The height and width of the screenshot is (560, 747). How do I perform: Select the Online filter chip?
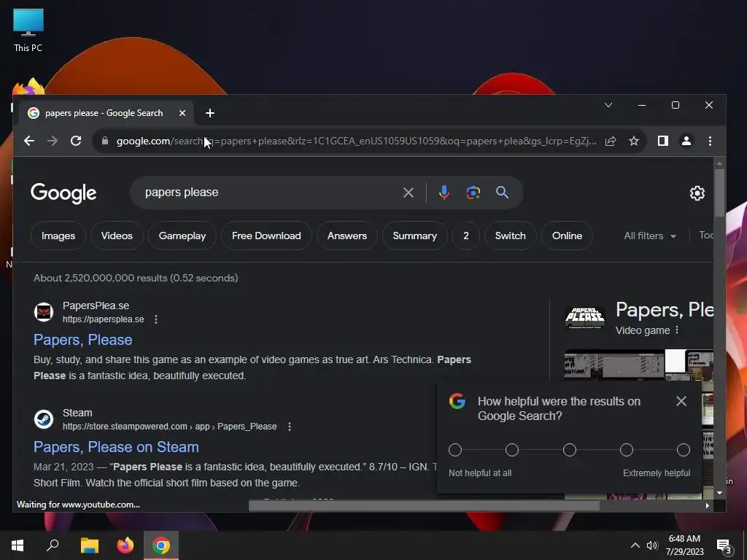click(567, 236)
